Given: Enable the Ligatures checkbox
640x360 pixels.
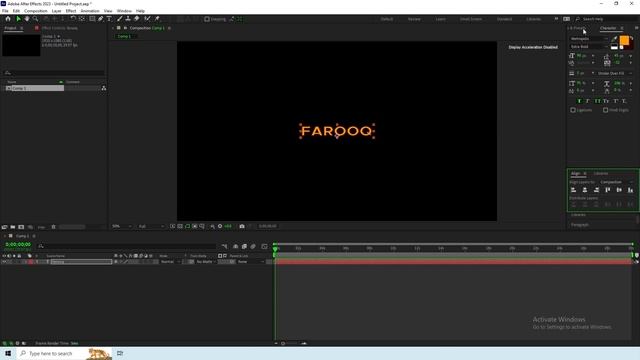Looking at the screenshot, I should coord(573,110).
